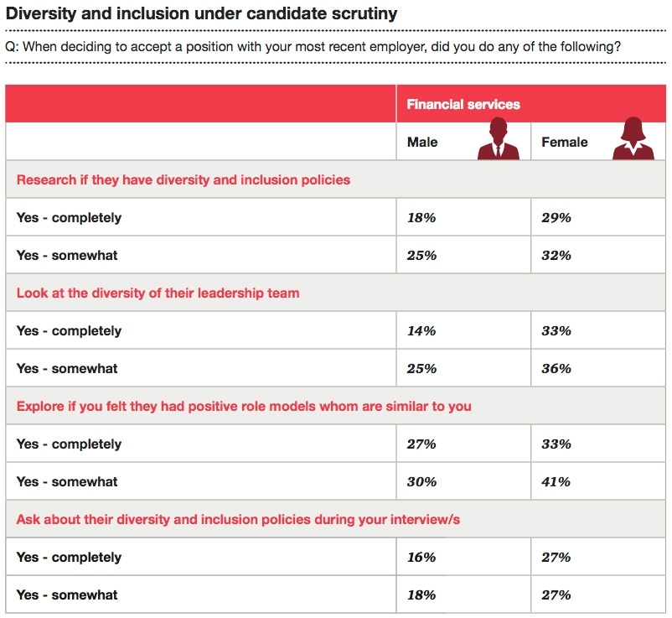This screenshot has height=618, width=672.
Task: Click the 36% female leadership team value
Action: tap(556, 369)
